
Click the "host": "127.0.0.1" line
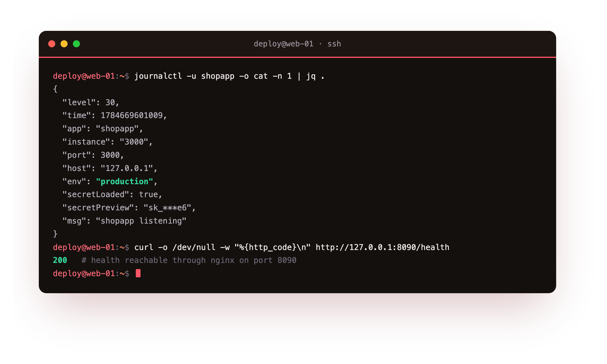(x=110, y=168)
